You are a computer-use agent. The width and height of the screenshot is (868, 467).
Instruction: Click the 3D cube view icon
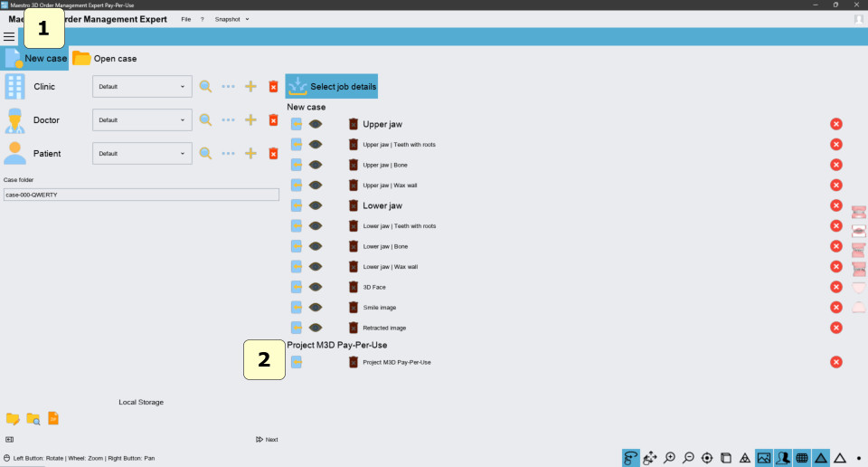tap(726, 458)
